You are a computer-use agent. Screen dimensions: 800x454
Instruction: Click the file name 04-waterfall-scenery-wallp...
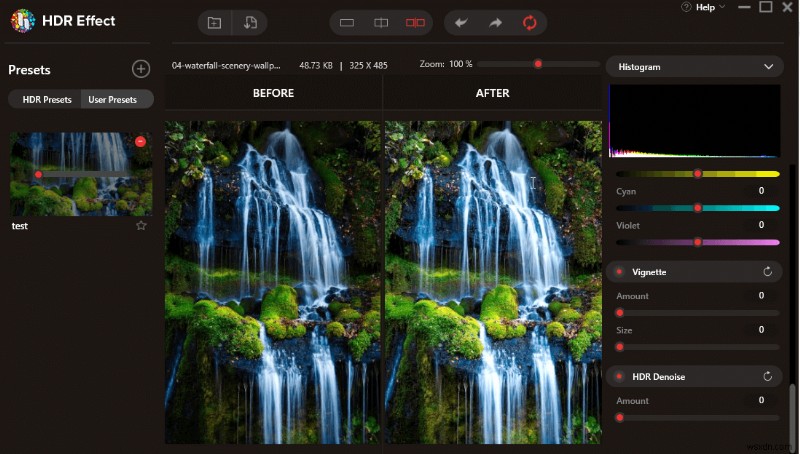pos(226,65)
